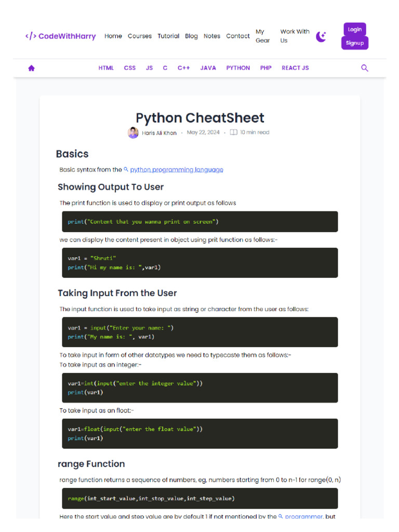The image size is (399, 532).
Task: Select the REACT JS category
Action: 295,68
